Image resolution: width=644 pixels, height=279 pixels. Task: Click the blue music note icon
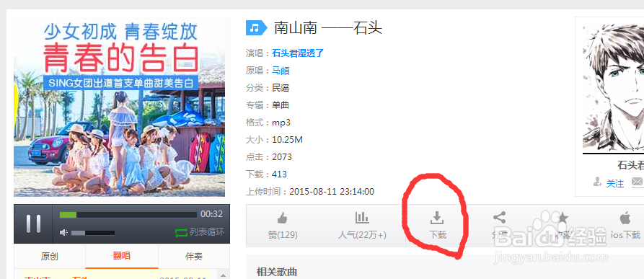[256, 28]
